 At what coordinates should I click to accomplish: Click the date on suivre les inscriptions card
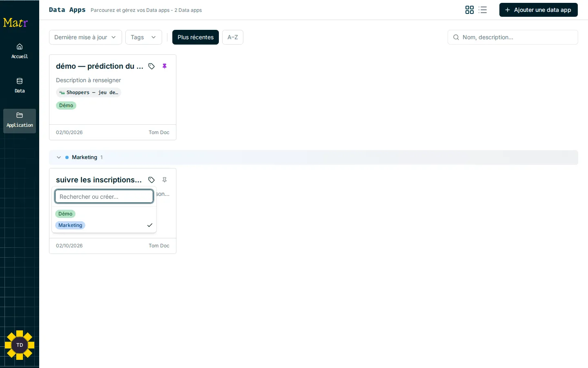coord(69,246)
